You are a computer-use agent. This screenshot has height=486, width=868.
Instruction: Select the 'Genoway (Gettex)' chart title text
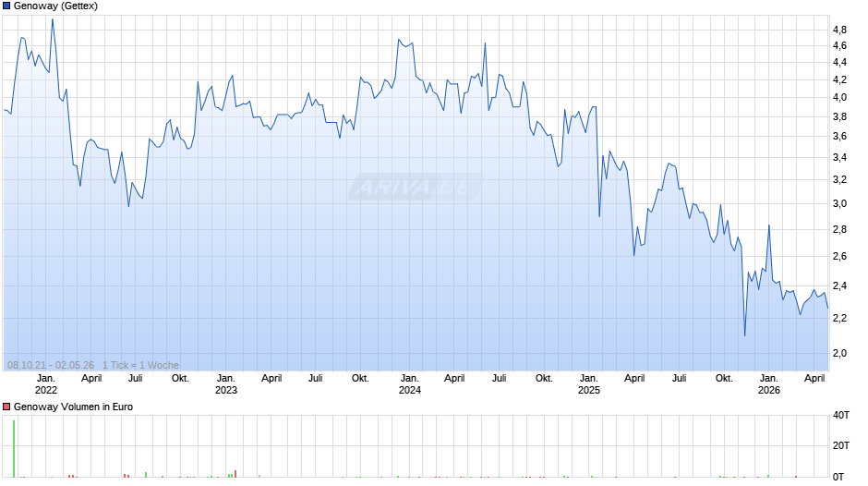coord(56,6)
